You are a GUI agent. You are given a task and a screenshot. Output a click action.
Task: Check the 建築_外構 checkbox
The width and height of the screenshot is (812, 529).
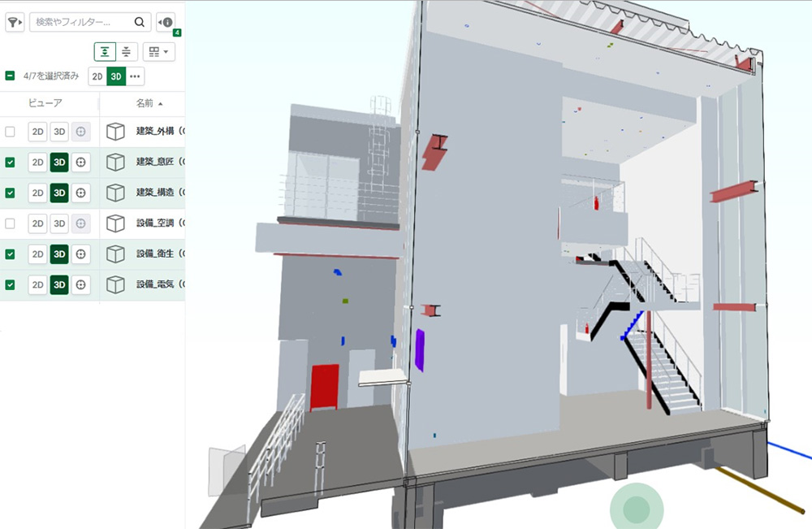pyautogui.click(x=10, y=132)
